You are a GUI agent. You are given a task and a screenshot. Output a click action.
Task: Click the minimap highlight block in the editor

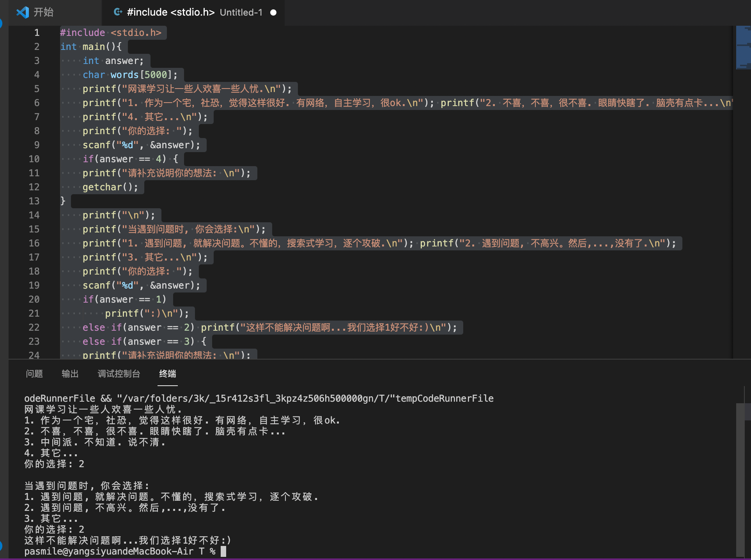743,47
